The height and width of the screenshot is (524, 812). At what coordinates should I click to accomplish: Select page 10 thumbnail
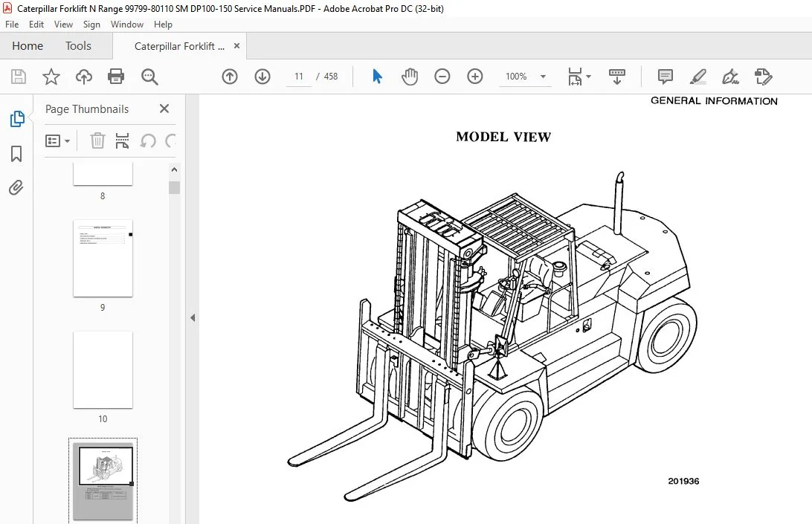pos(103,369)
